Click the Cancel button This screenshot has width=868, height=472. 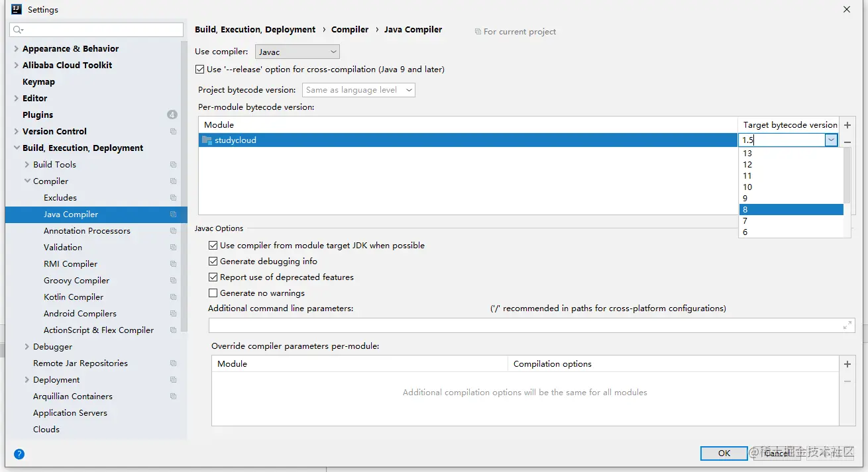point(777,453)
